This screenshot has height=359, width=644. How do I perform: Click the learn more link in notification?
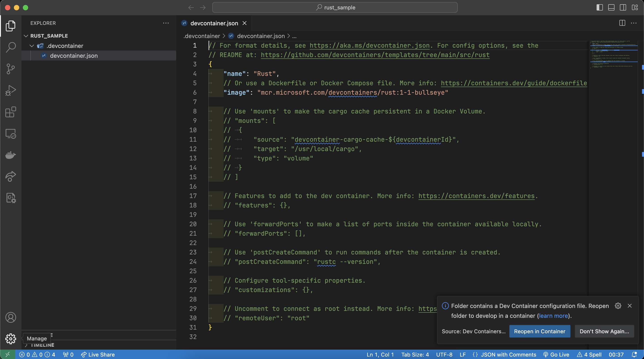point(553,316)
